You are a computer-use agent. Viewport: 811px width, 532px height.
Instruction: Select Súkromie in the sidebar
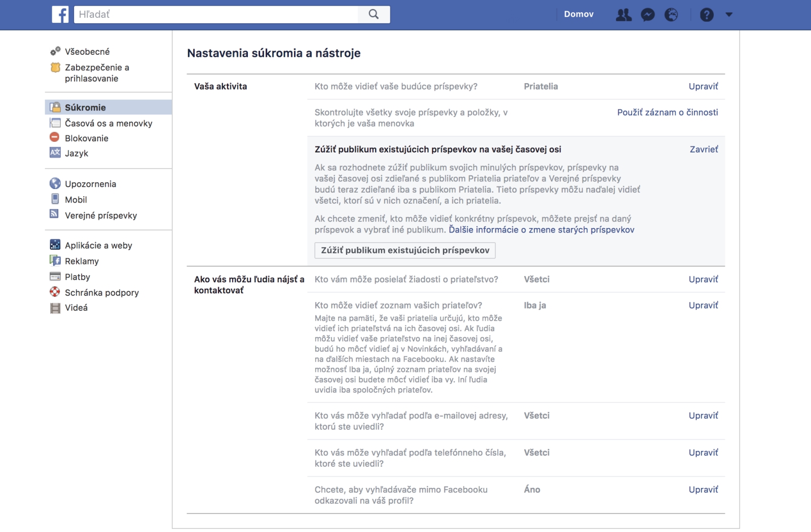(x=85, y=107)
